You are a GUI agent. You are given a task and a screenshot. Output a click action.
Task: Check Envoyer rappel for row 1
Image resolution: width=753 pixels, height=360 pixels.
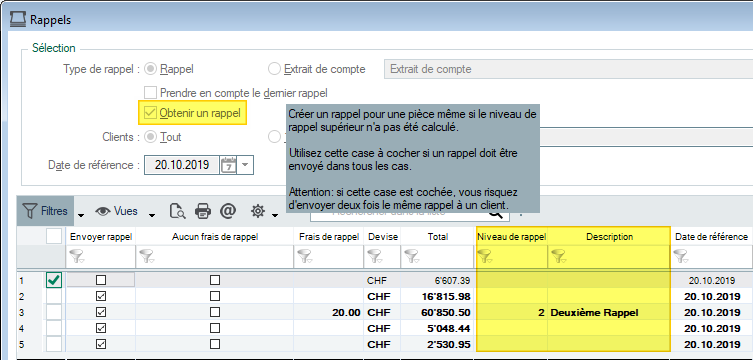click(101, 280)
